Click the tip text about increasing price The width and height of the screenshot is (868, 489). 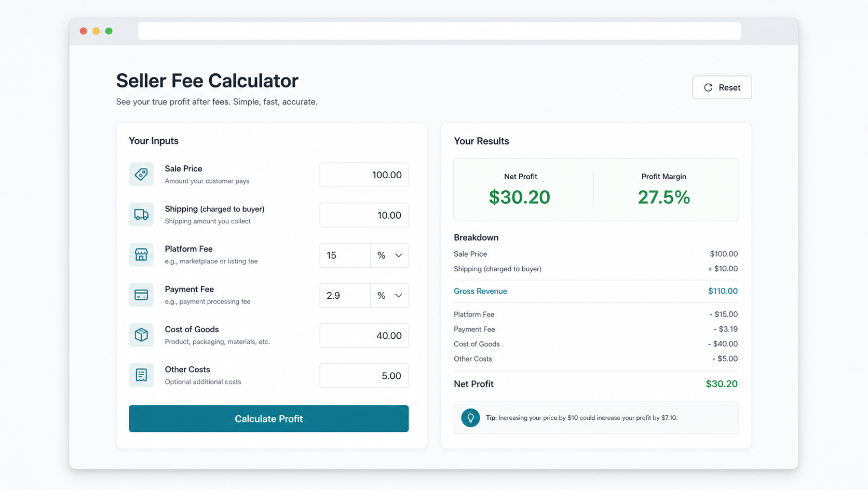click(581, 418)
